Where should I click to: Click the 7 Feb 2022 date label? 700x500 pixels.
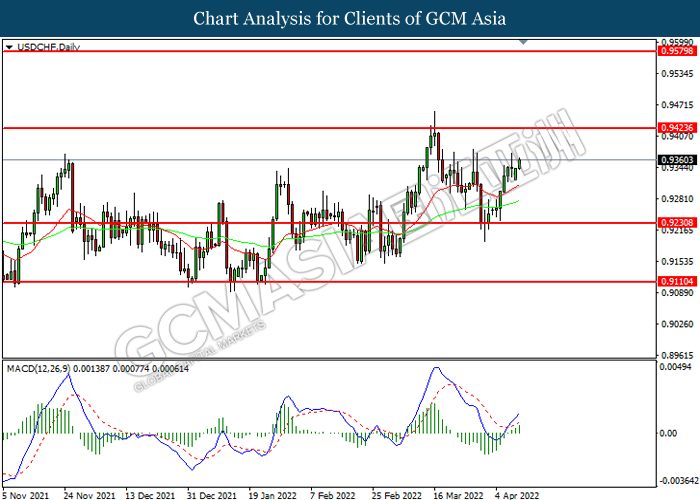(333, 495)
